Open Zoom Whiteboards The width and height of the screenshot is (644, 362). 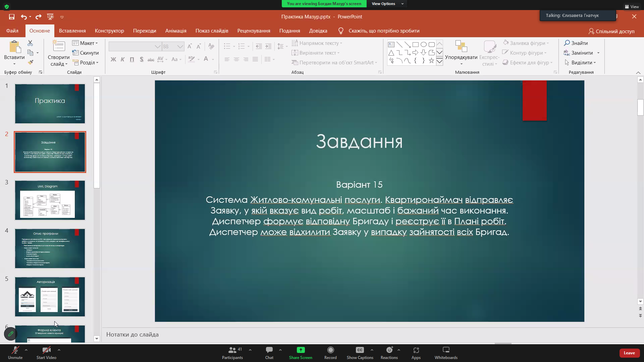coord(446,353)
